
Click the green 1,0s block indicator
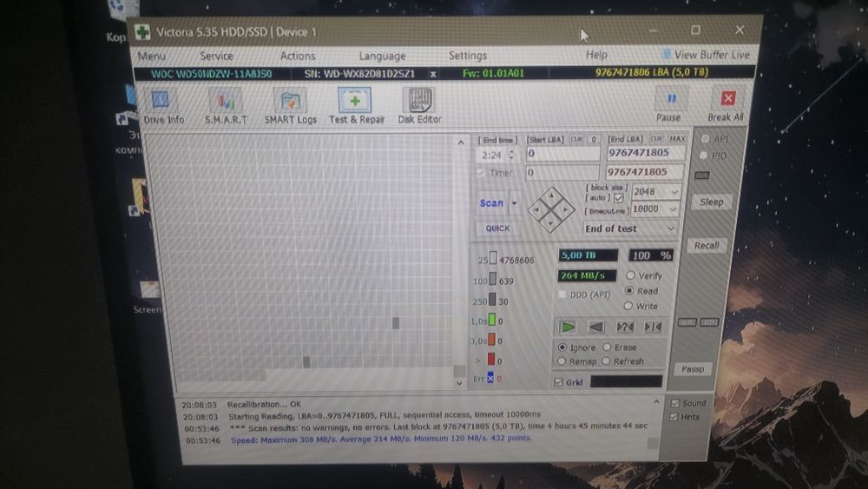pos(491,320)
